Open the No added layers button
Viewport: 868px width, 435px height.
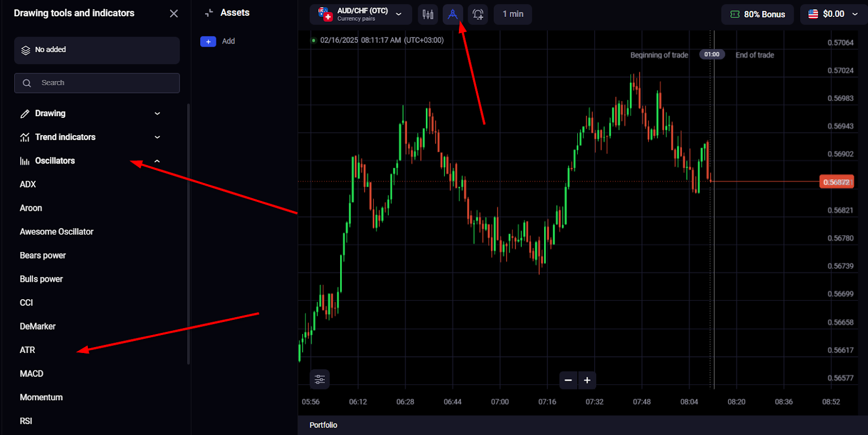click(x=97, y=50)
